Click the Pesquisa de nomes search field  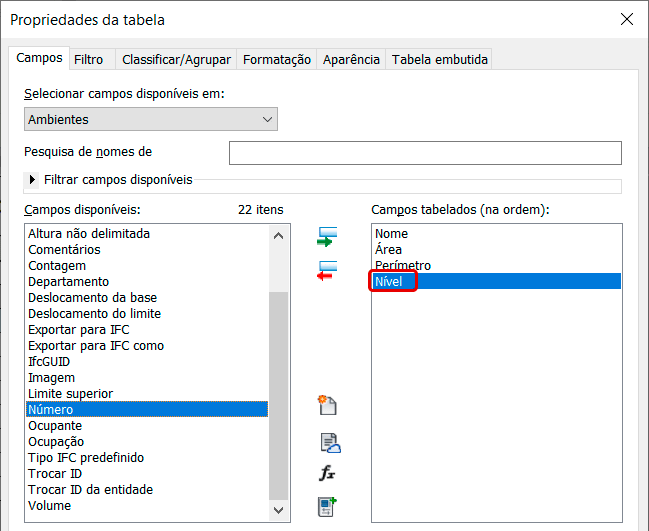click(x=425, y=153)
